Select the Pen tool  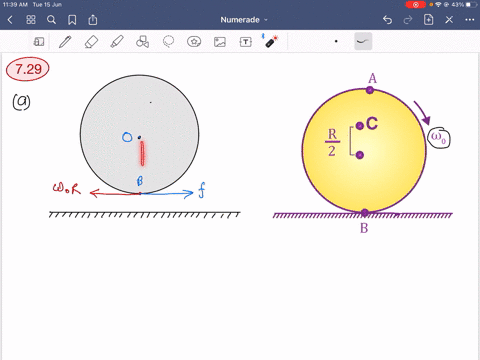click(65, 42)
